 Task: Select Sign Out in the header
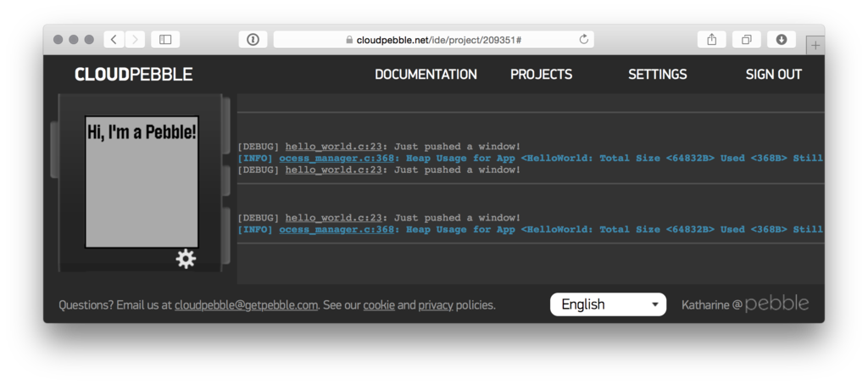[x=773, y=75]
